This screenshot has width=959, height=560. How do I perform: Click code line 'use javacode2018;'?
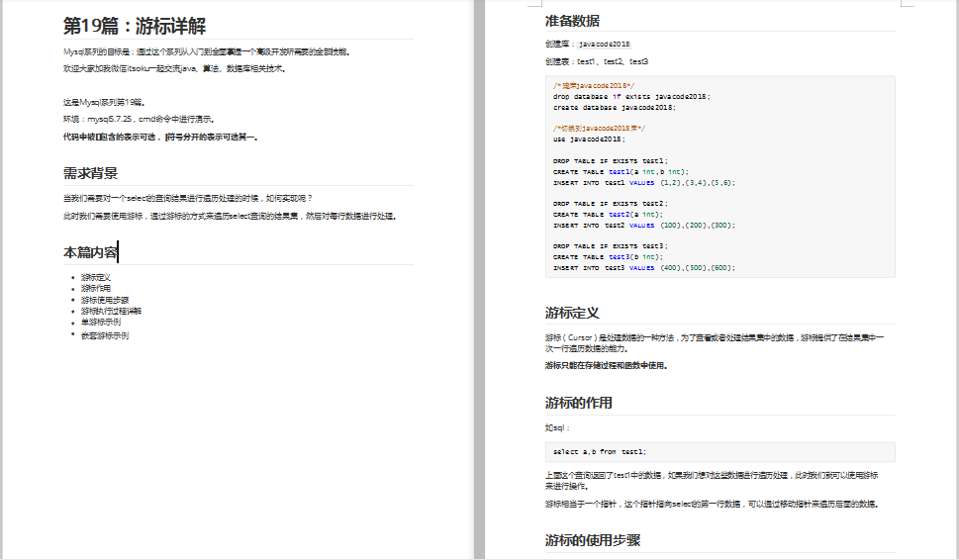pos(589,140)
